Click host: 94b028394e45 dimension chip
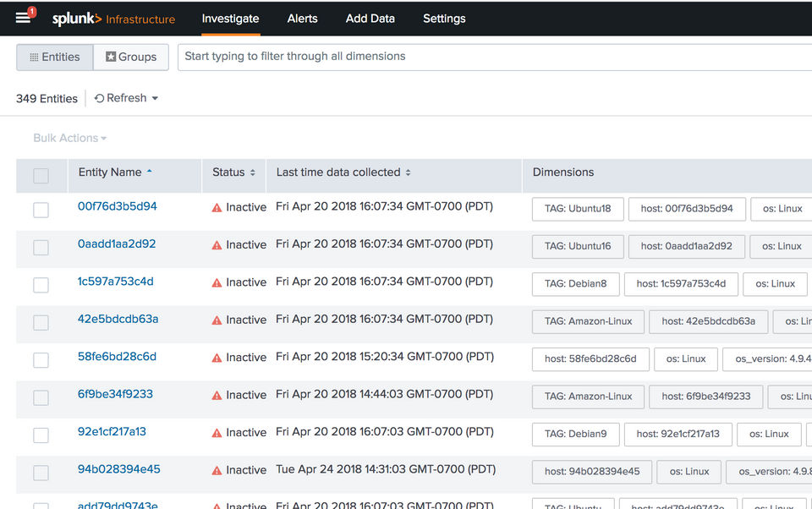Screen dimensions: 812x509 coord(592,473)
